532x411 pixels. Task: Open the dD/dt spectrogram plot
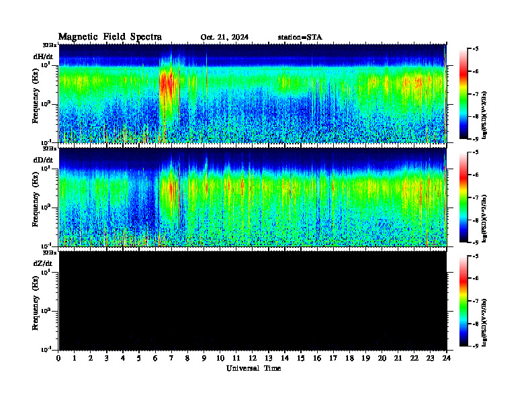pos(253,197)
